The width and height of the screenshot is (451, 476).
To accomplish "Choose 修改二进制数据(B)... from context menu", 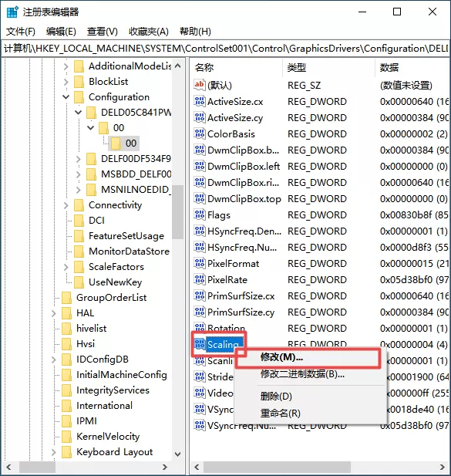I will (311, 374).
